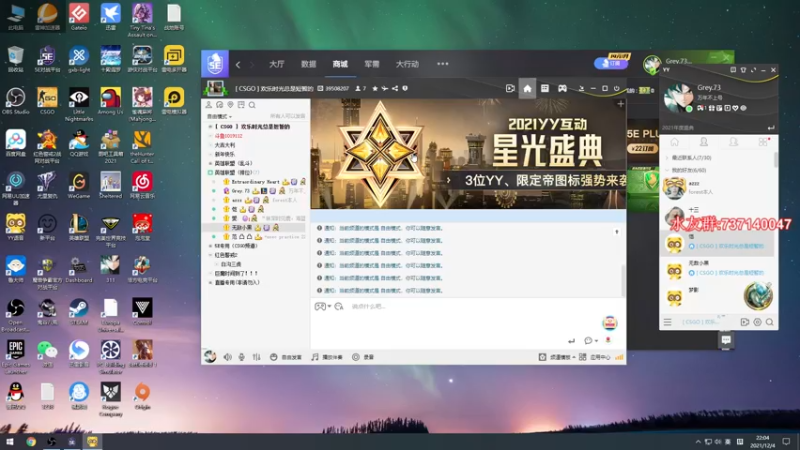This screenshot has height=450, width=800.
Task: Open contacts tab in YY friends window
Action: coord(704,142)
